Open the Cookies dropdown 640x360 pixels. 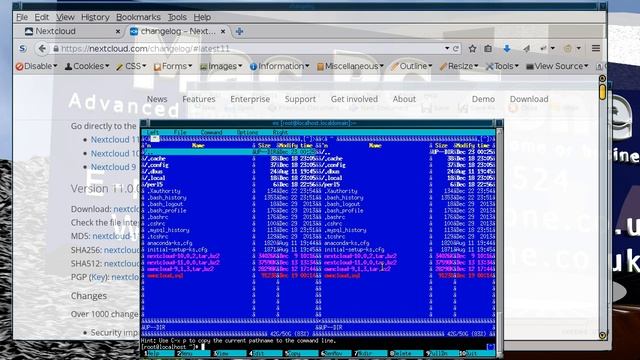87,66
